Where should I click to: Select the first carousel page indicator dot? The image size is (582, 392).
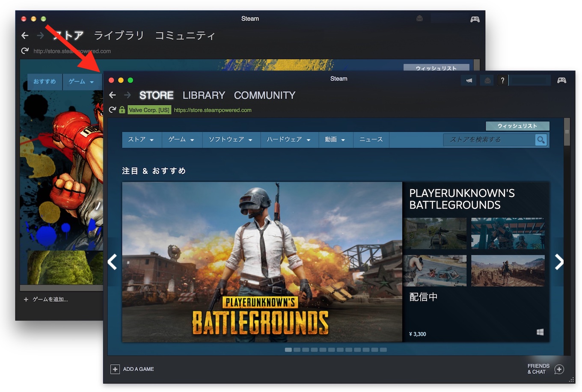click(x=288, y=350)
